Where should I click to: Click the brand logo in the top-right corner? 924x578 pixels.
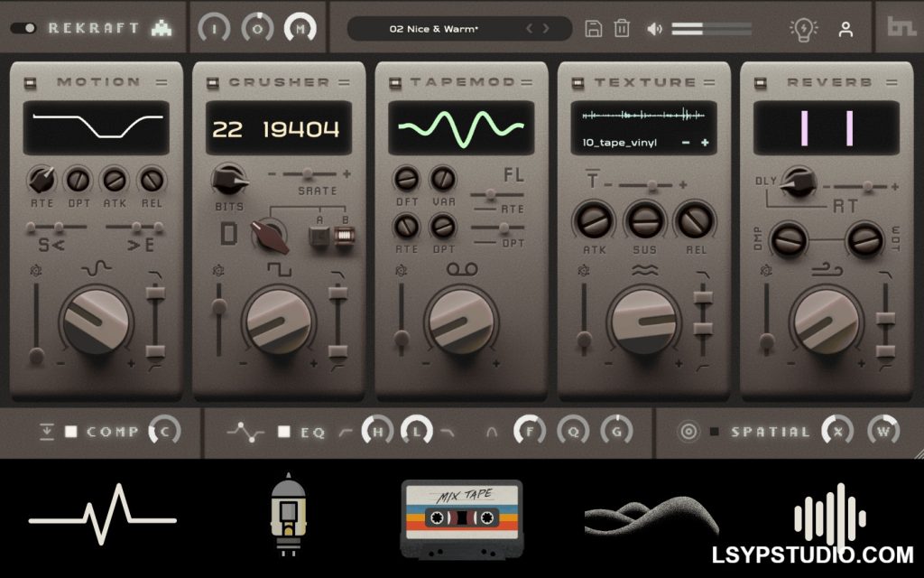tap(901, 26)
